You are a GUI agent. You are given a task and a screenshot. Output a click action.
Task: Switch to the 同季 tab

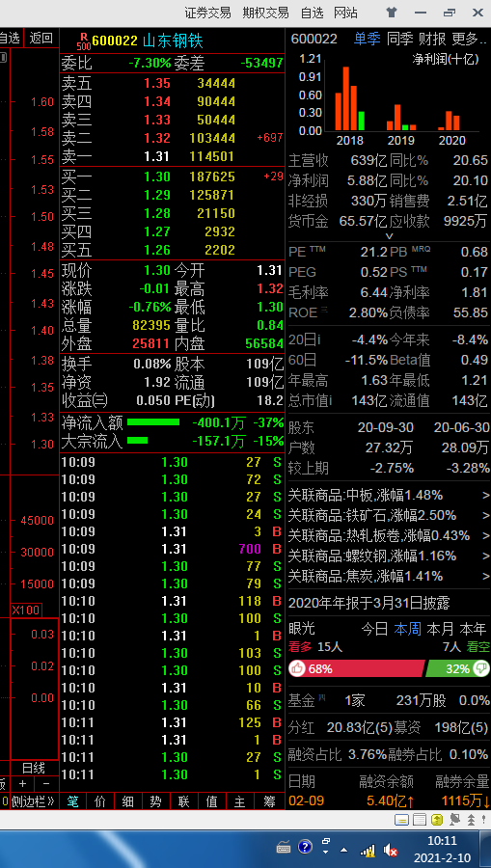(399, 39)
